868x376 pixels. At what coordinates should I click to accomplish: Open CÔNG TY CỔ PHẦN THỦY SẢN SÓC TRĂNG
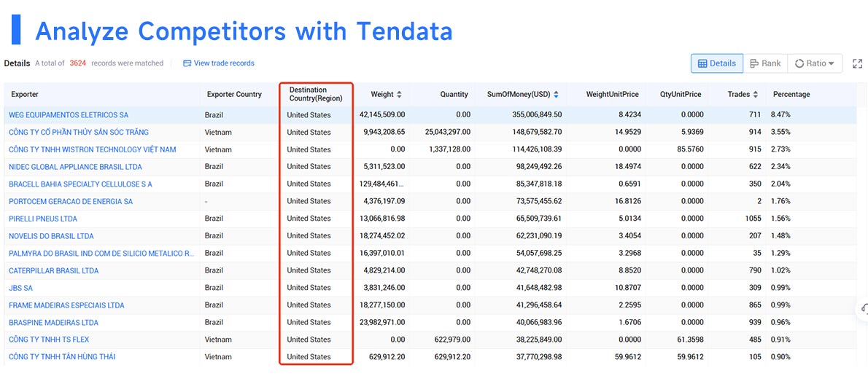(x=79, y=132)
